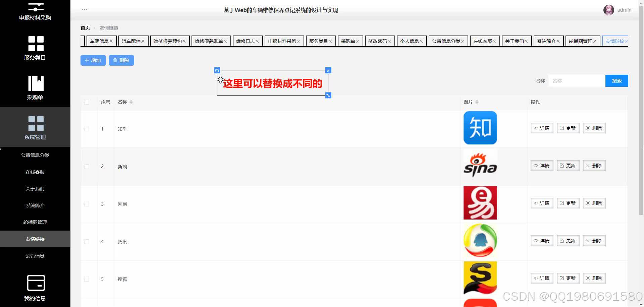Check the row checkbox for 搜狐
The image size is (644, 307).
point(87,279)
